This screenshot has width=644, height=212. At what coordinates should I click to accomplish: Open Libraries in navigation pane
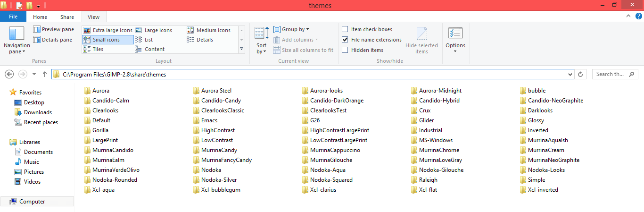(x=30, y=142)
